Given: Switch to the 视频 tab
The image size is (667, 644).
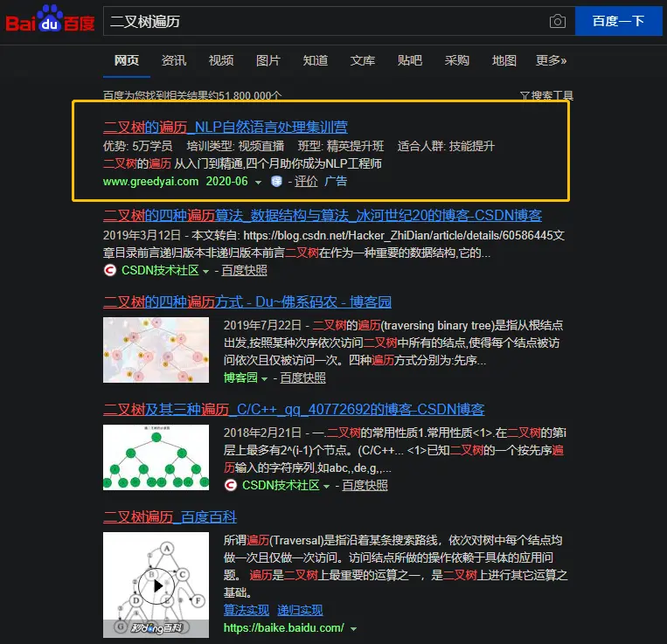Looking at the screenshot, I should [x=221, y=60].
